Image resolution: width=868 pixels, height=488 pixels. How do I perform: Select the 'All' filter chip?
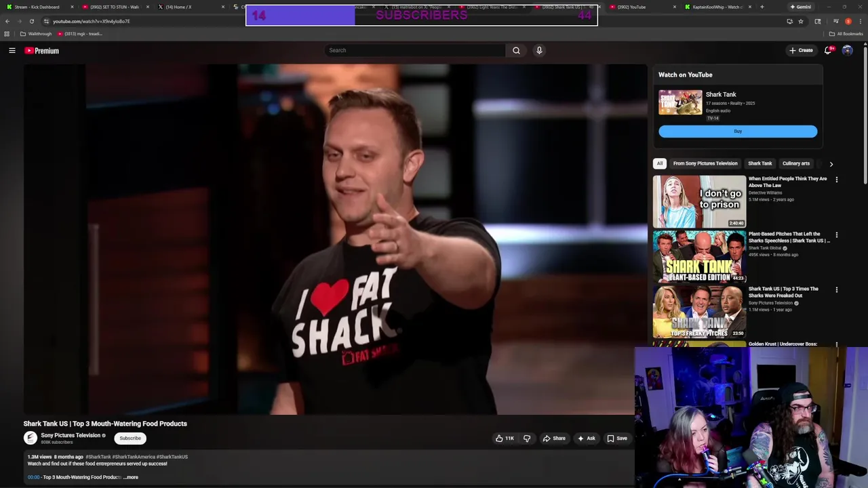[659, 163]
